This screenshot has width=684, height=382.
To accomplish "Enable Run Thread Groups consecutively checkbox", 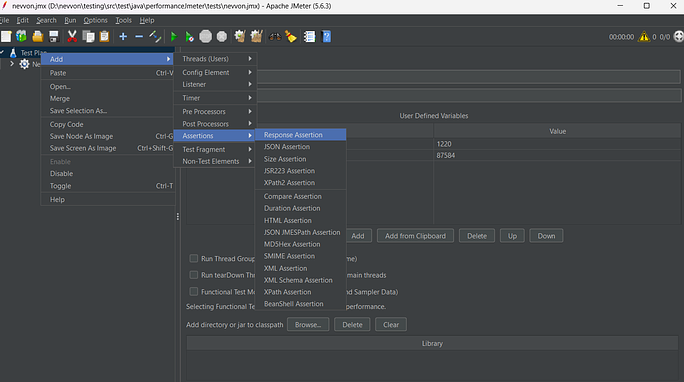I will (x=194, y=259).
